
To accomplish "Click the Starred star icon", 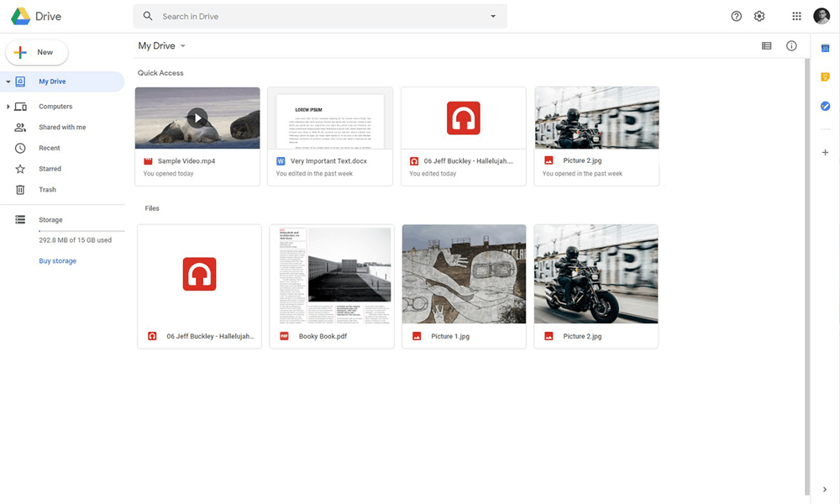I will click(20, 169).
